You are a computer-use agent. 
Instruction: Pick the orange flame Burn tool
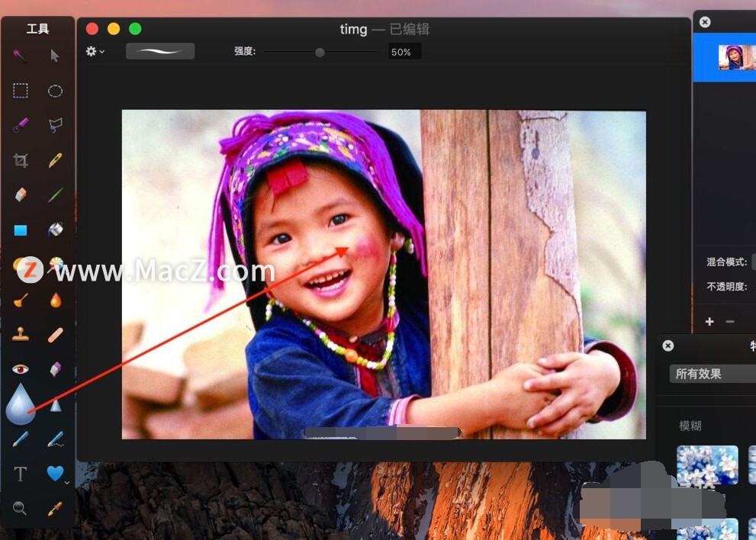click(x=56, y=300)
